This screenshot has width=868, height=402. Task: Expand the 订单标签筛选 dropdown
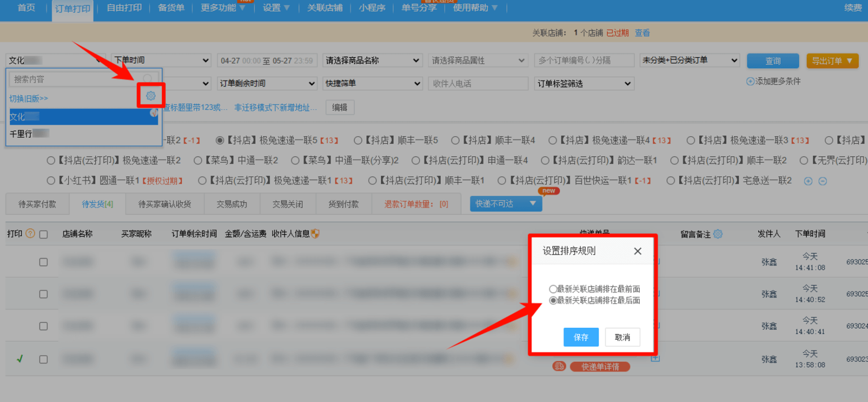point(583,84)
